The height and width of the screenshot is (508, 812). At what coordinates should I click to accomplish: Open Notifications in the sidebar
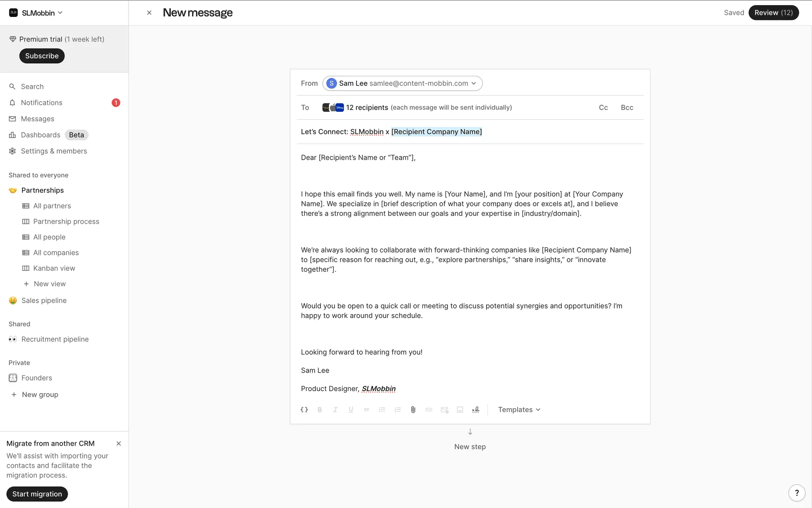(x=41, y=103)
